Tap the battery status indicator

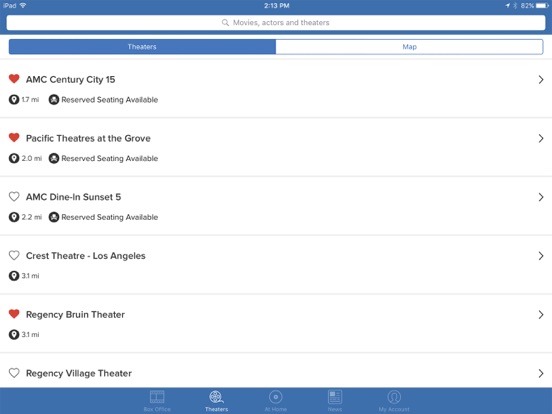tap(542, 6)
